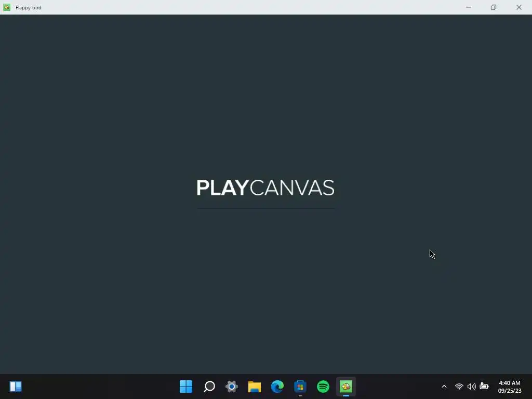The height and width of the screenshot is (399, 532).
Task: Open Wi-Fi network settings icon
Action: [x=459, y=387]
